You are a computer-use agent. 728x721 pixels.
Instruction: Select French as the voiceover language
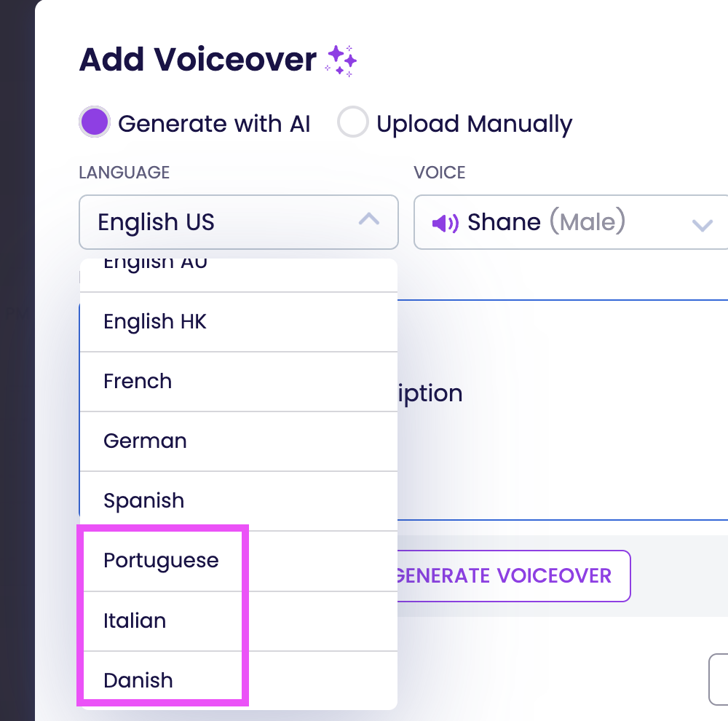click(239, 382)
